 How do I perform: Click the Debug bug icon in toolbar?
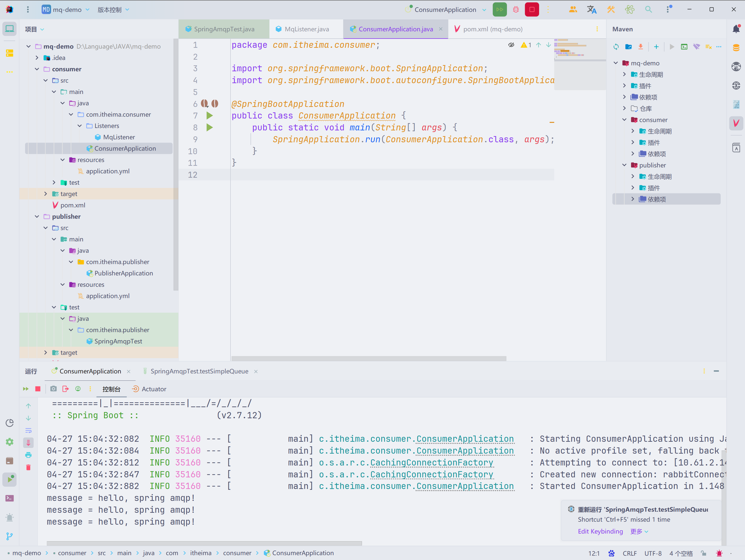pos(516,9)
